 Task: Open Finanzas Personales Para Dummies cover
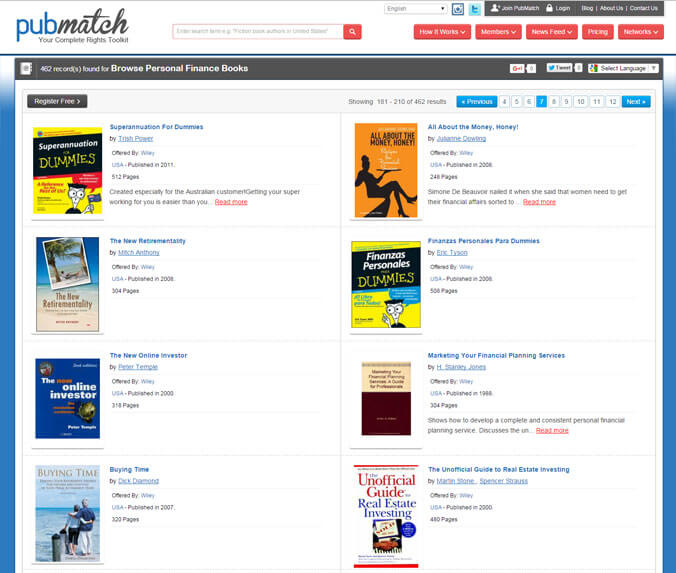(386, 284)
